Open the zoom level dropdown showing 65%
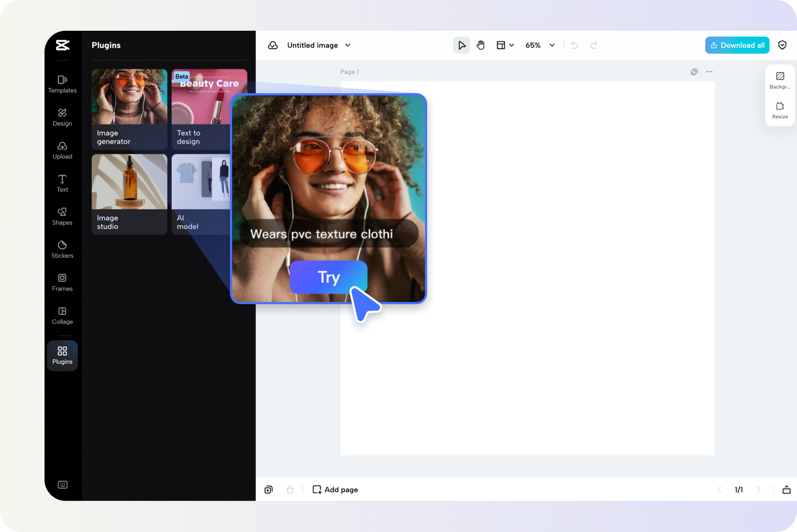The width and height of the screenshot is (797, 532). 539,45
